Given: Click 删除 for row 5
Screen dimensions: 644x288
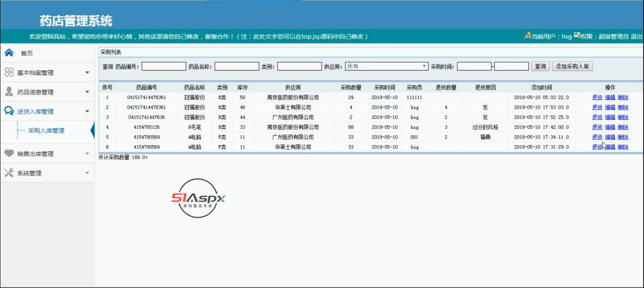Looking at the screenshot, I should point(623,137).
